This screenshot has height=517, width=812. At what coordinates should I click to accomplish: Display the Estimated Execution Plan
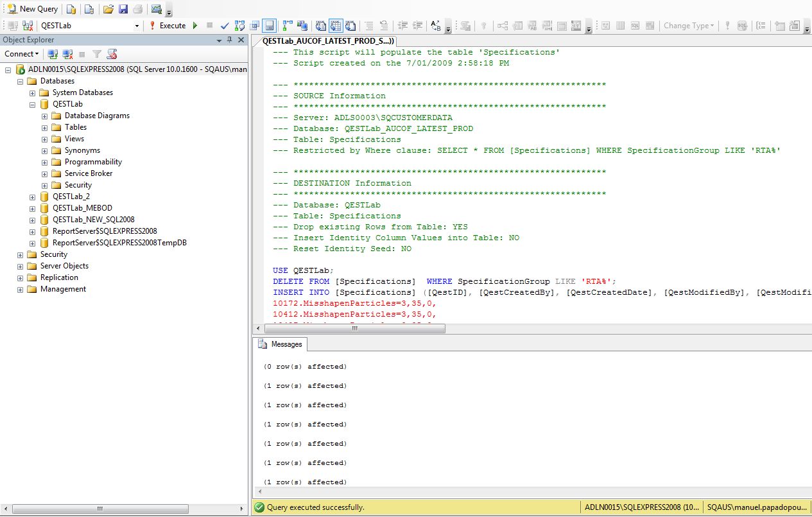[x=239, y=26]
